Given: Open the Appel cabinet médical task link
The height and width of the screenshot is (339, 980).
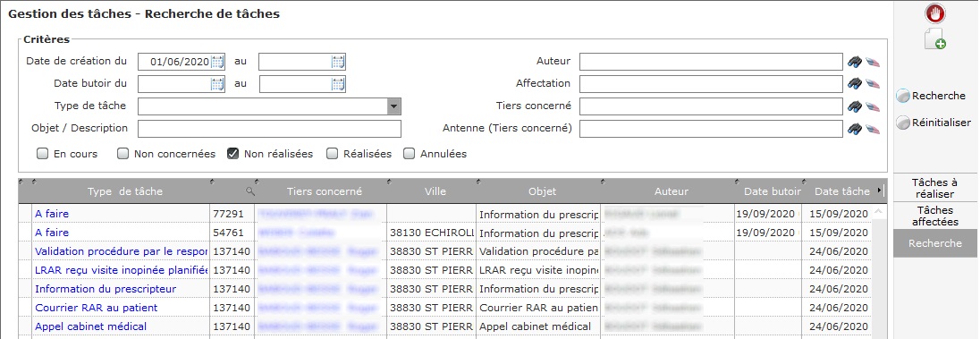Looking at the screenshot, I should tap(90, 326).
